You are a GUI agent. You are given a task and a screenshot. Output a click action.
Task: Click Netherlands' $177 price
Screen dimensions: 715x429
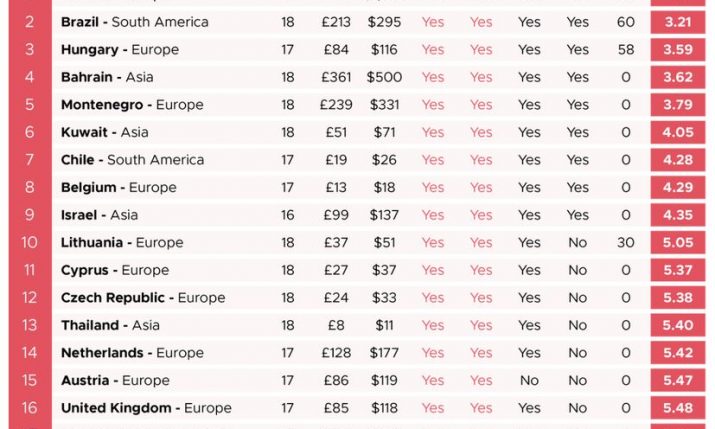pyautogui.click(x=382, y=353)
